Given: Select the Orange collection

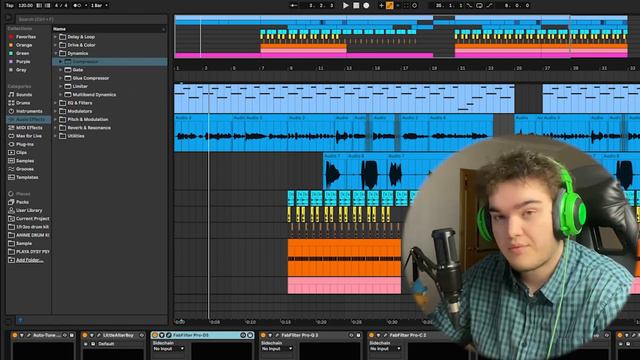Looking at the screenshot, I should tap(24, 45).
